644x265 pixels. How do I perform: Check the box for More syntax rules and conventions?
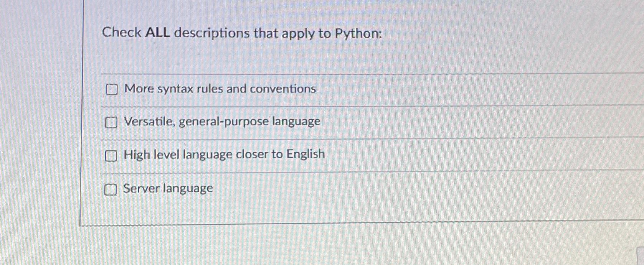[x=111, y=90]
